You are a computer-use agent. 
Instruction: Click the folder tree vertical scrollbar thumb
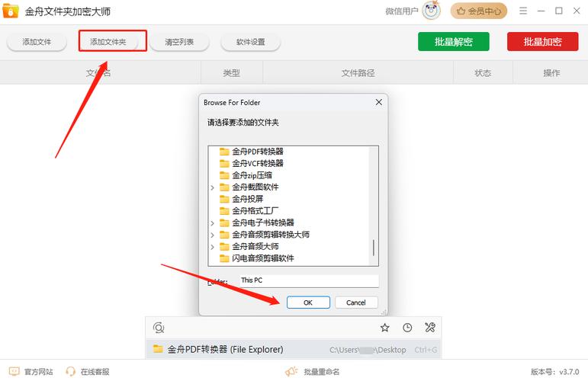click(x=374, y=248)
